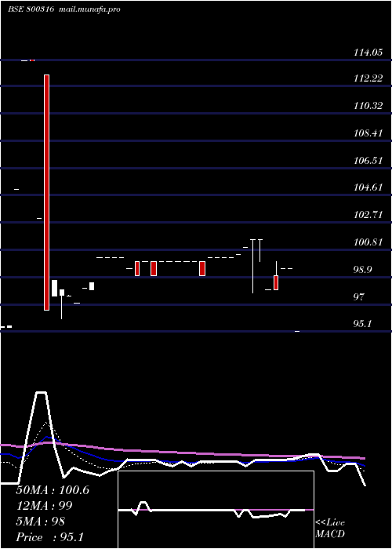Click the 12MA : 99 readout
Image resolution: width=392 pixels, height=549 pixels.
coord(44,506)
